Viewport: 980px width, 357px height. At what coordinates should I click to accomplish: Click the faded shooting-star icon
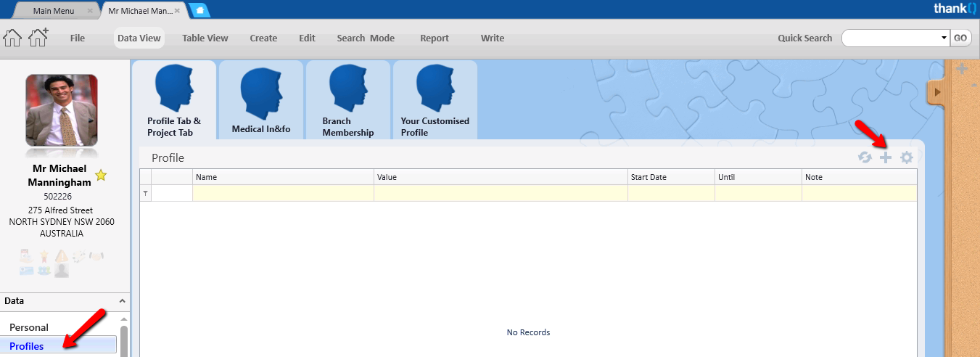(x=79, y=256)
